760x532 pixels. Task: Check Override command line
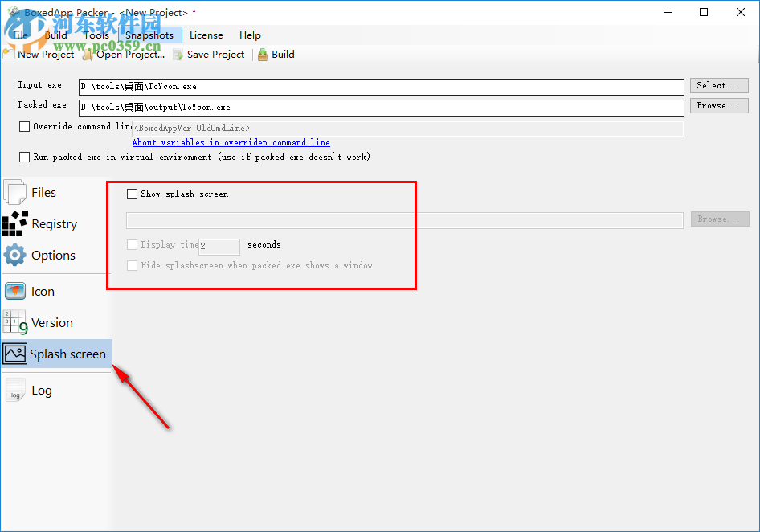pyautogui.click(x=24, y=126)
